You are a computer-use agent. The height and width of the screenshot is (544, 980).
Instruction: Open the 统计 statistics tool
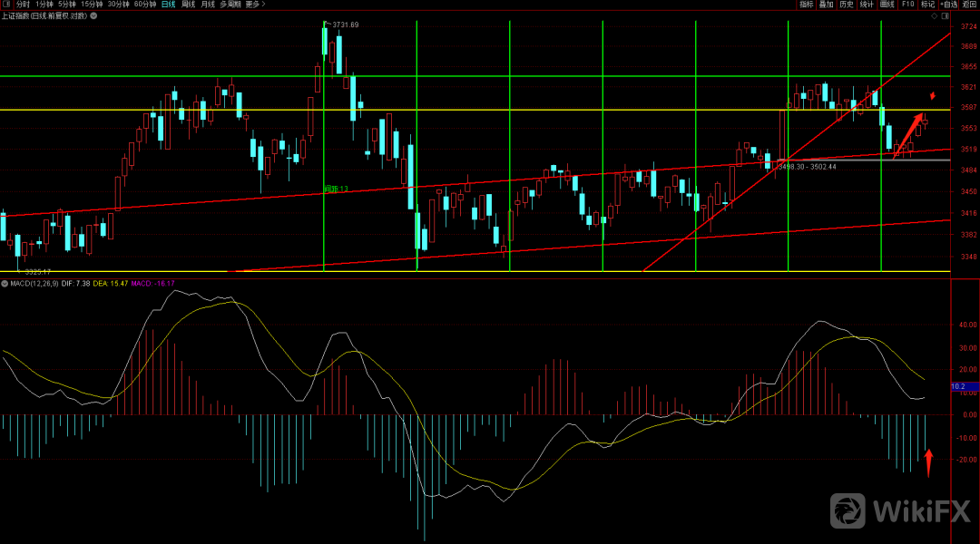(x=867, y=5)
